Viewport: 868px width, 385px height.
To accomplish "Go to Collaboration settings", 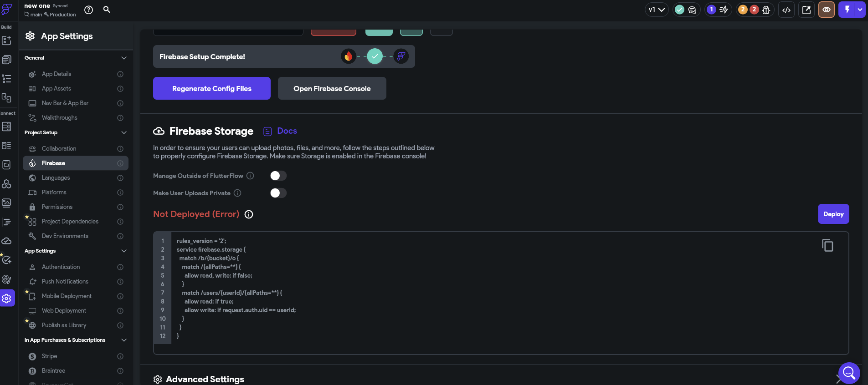I will [x=76, y=149].
